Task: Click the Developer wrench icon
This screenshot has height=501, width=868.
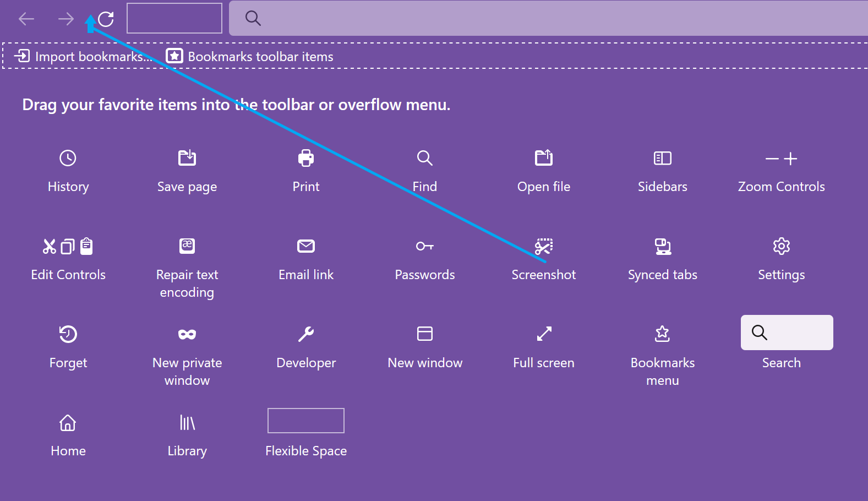Action: [306, 334]
